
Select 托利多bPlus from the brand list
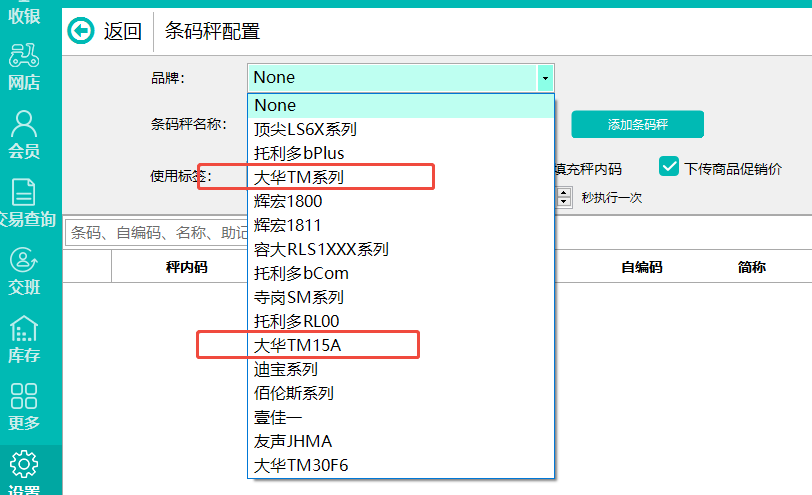point(401,153)
